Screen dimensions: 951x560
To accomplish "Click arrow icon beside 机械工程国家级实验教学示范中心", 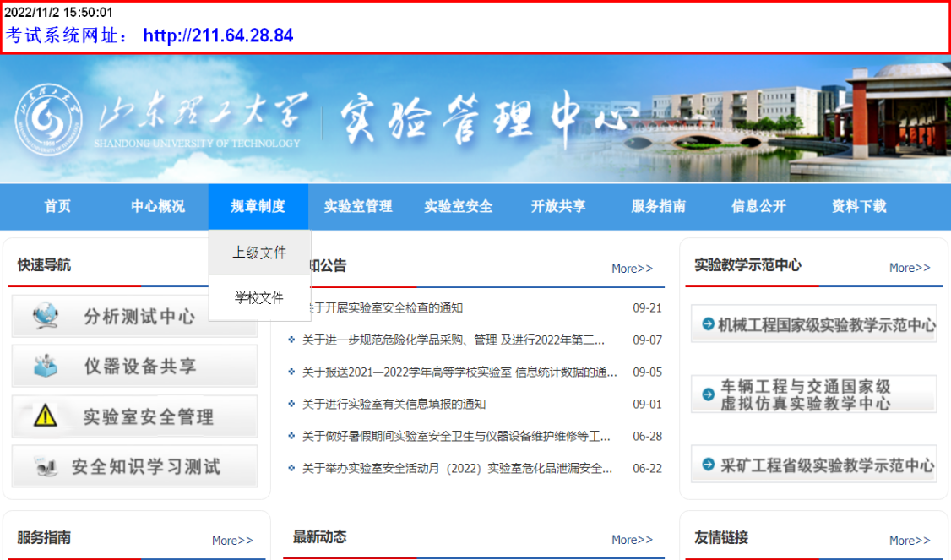I will click(x=708, y=324).
